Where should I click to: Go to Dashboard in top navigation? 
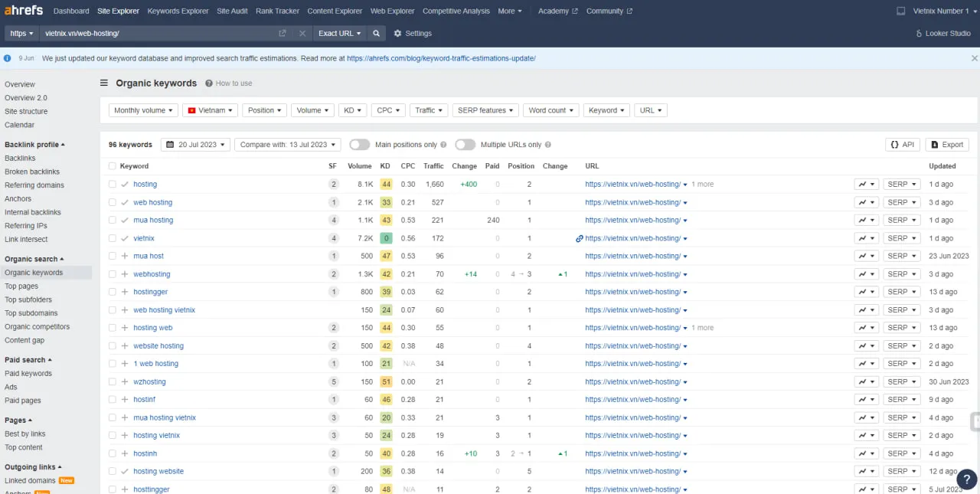71,11
